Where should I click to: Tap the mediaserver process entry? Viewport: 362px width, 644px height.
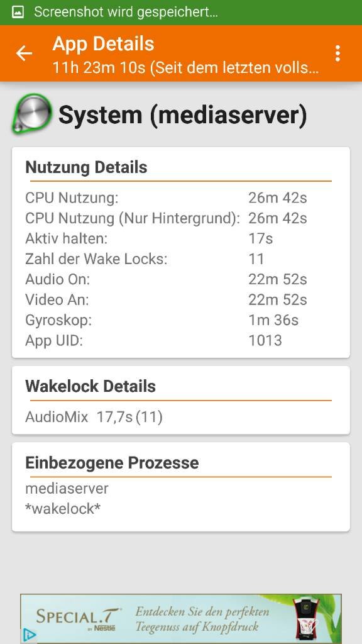pyautogui.click(x=67, y=488)
